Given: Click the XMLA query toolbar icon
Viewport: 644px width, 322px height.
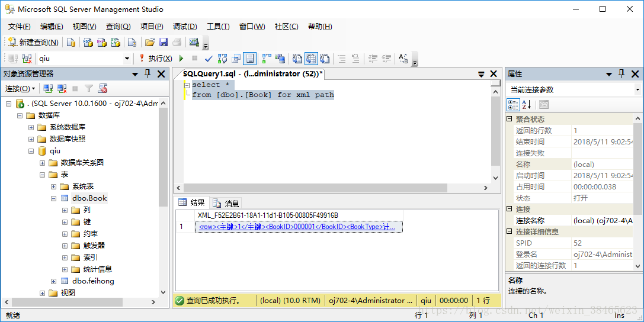Looking at the screenshot, I should coord(116,42).
